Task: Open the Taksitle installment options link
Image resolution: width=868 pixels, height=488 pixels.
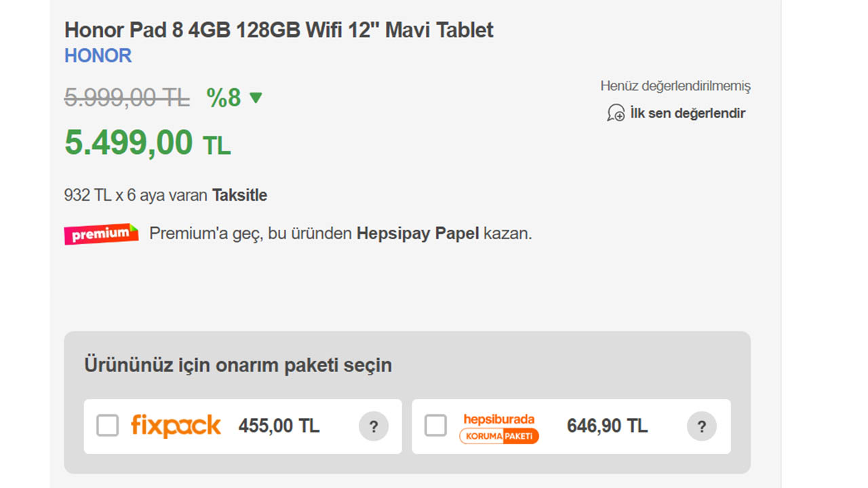Action: pyautogui.click(x=239, y=195)
